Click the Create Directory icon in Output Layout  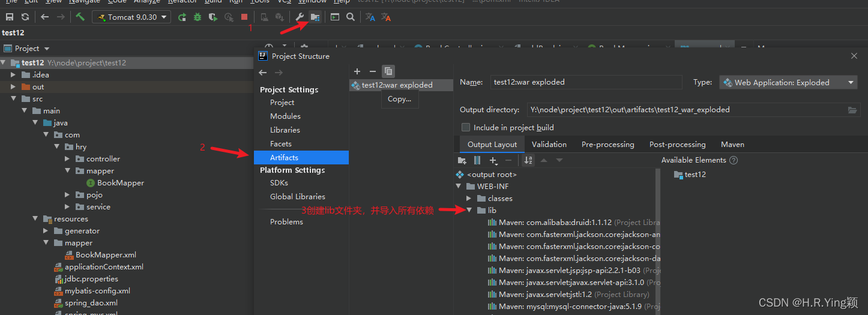coord(462,160)
